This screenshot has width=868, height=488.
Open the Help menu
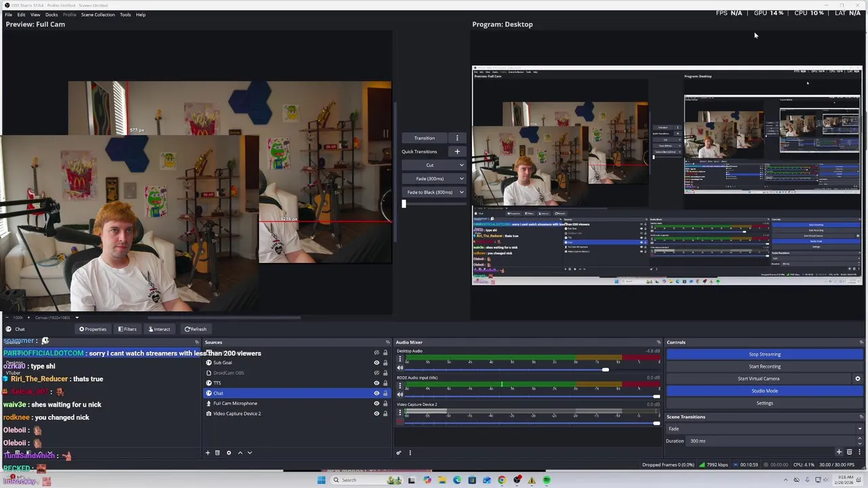140,14
